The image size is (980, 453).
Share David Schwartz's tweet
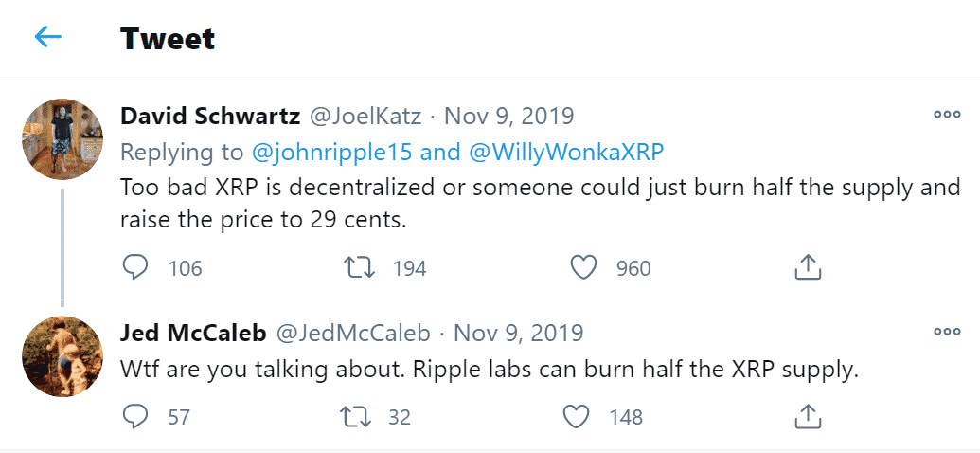(807, 268)
